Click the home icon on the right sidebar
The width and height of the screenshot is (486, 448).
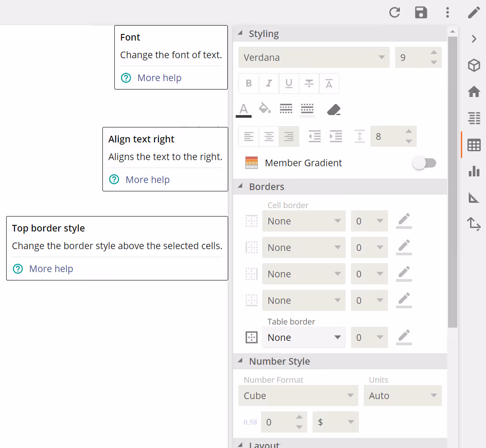(x=474, y=92)
